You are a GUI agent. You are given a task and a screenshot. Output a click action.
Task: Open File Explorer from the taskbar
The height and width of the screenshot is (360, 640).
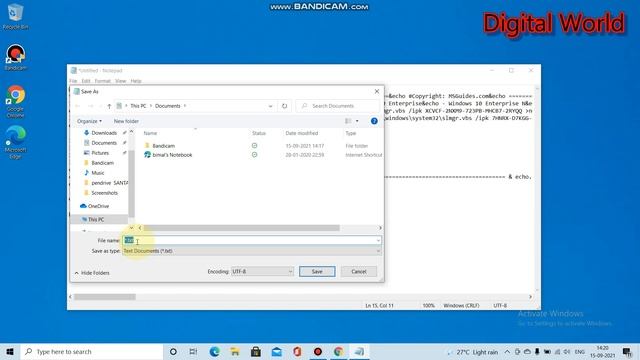pos(235,351)
